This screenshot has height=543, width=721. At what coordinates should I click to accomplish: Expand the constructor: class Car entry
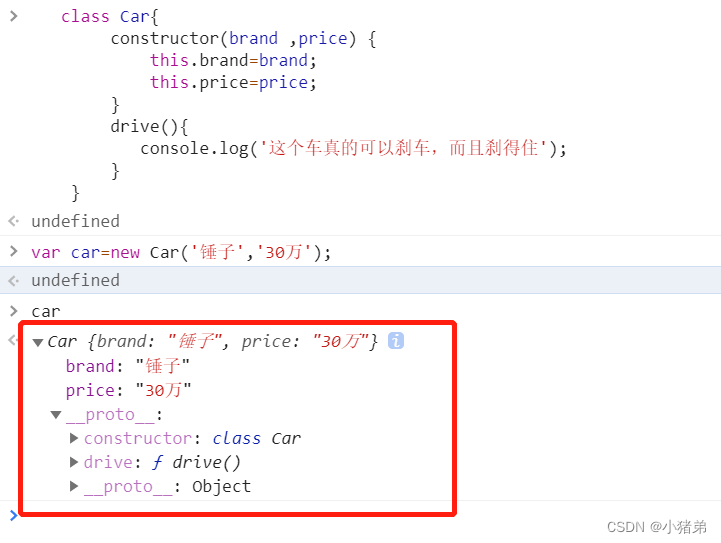coord(74,438)
